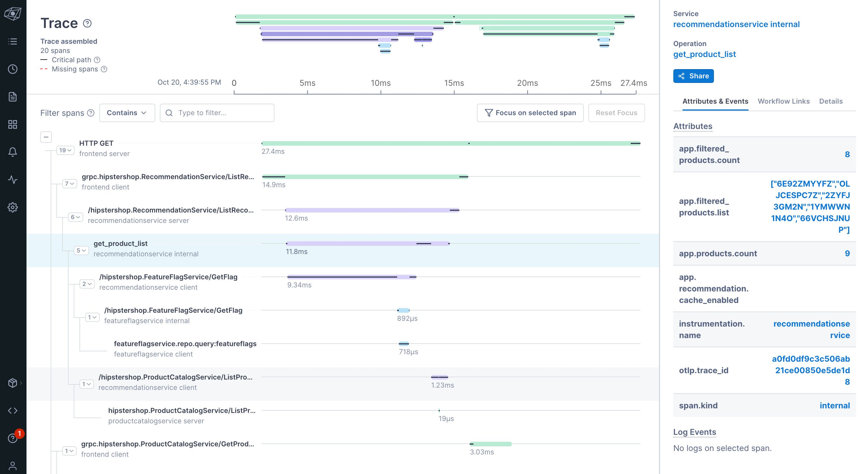This screenshot has height=474, width=868.
Task: Open the dashboards grid icon in sidebar
Action: pos(13,125)
